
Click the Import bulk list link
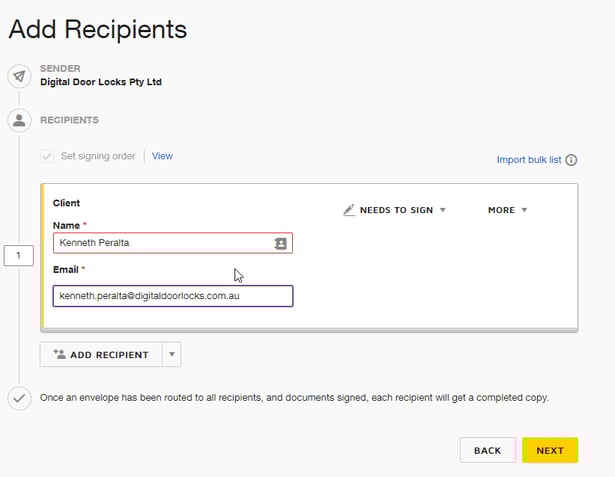[x=529, y=160]
